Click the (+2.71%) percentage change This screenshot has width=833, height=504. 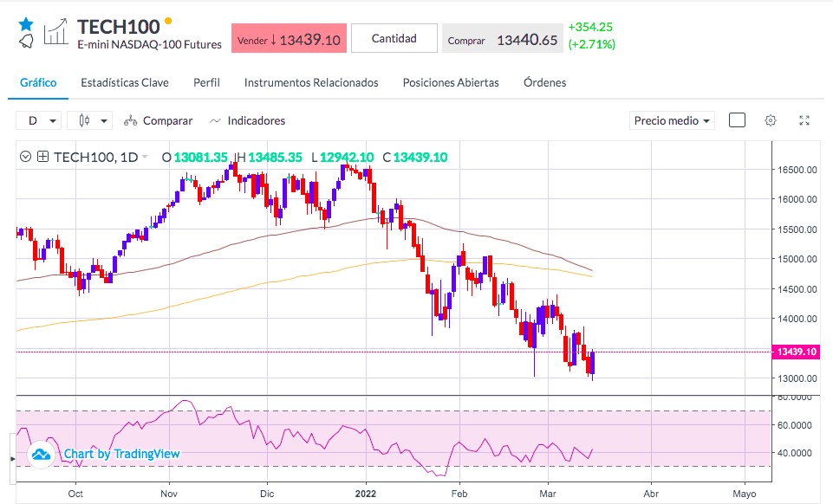tap(592, 44)
